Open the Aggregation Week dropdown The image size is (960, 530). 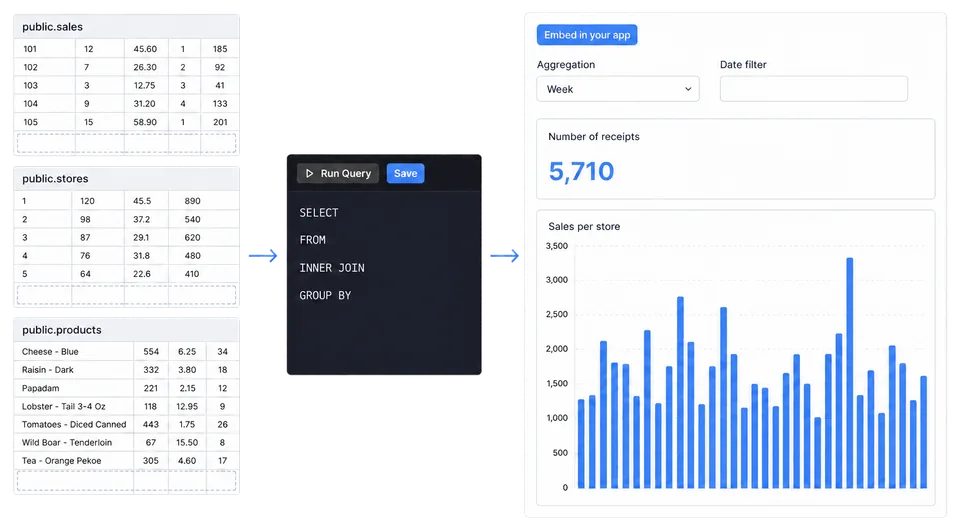click(618, 89)
